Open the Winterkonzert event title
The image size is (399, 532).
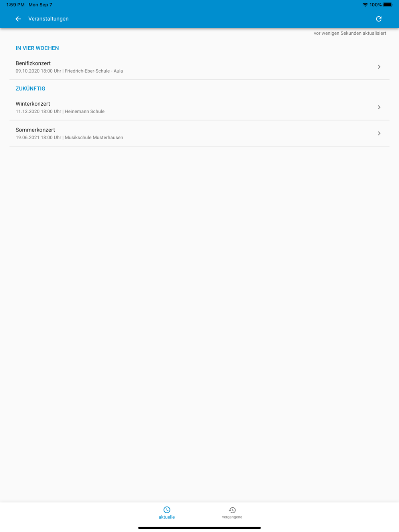click(x=33, y=104)
